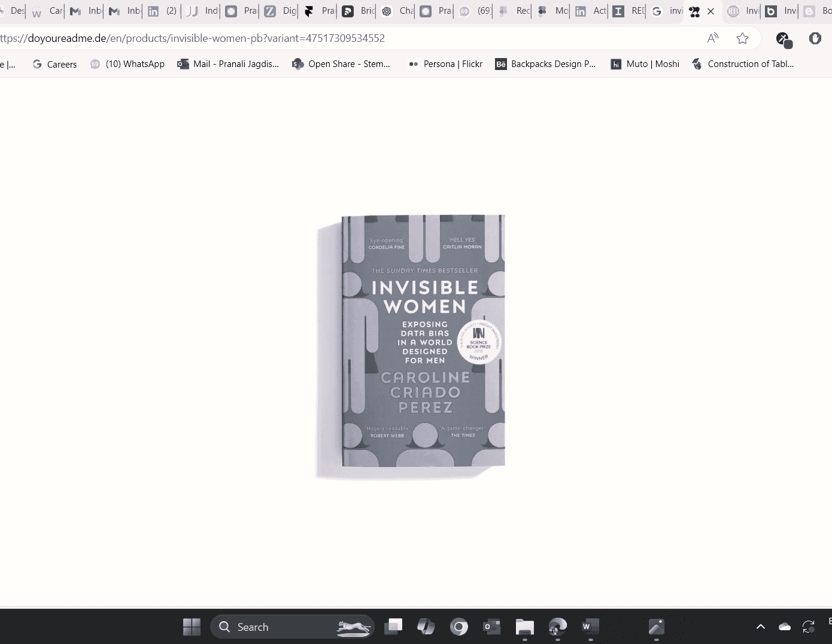Switch to the ChatGPT 'Cha' tab

click(x=397, y=11)
